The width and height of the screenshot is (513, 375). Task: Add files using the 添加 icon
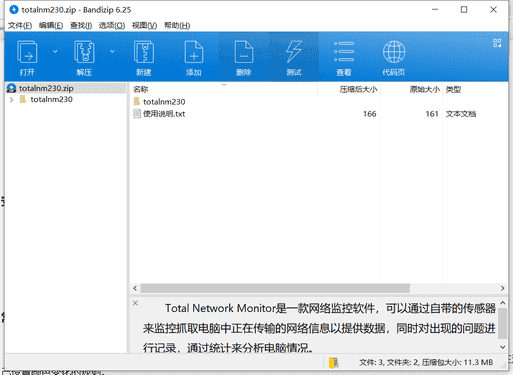click(194, 57)
